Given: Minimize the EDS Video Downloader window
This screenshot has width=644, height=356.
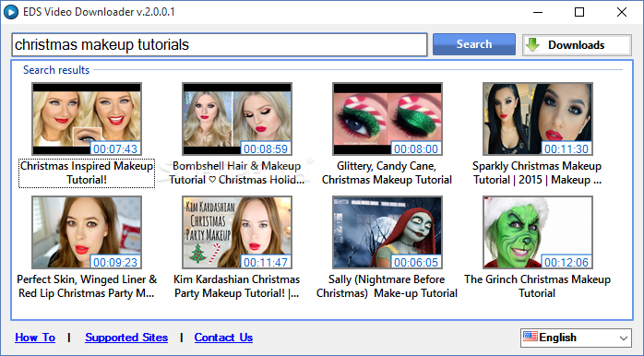Looking at the screenshot, I should click(x=538, y=12).
